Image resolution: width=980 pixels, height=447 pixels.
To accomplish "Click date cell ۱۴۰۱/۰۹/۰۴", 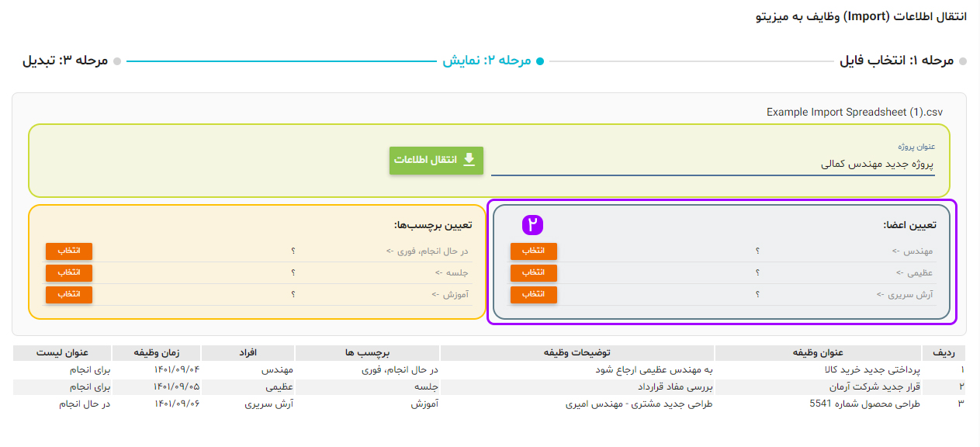I will coord(176,369).
